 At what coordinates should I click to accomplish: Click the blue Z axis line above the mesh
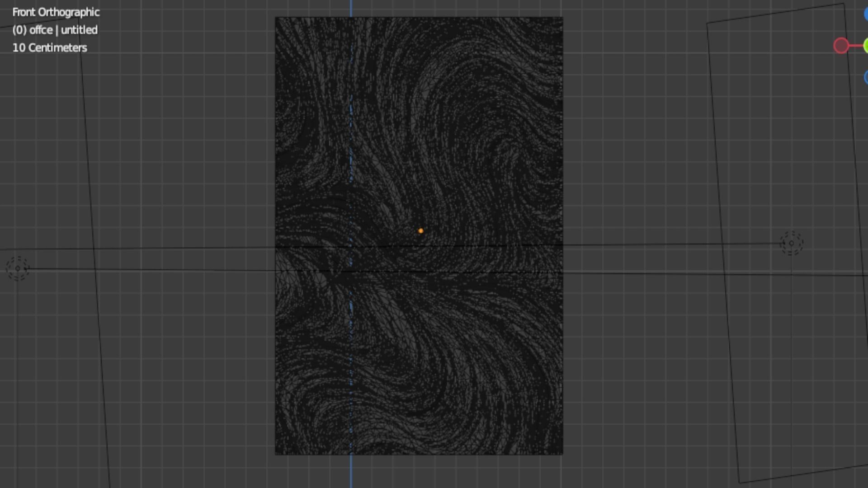(351, 8)
